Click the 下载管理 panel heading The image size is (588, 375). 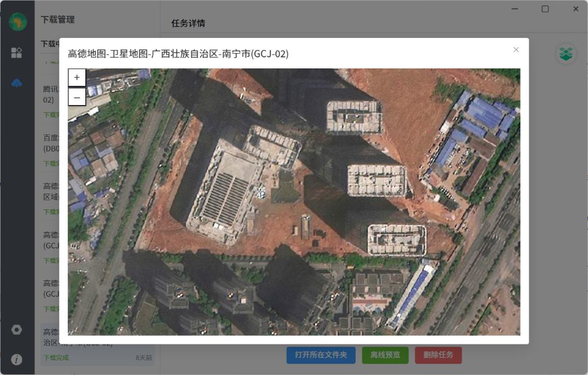coord(58,20)
